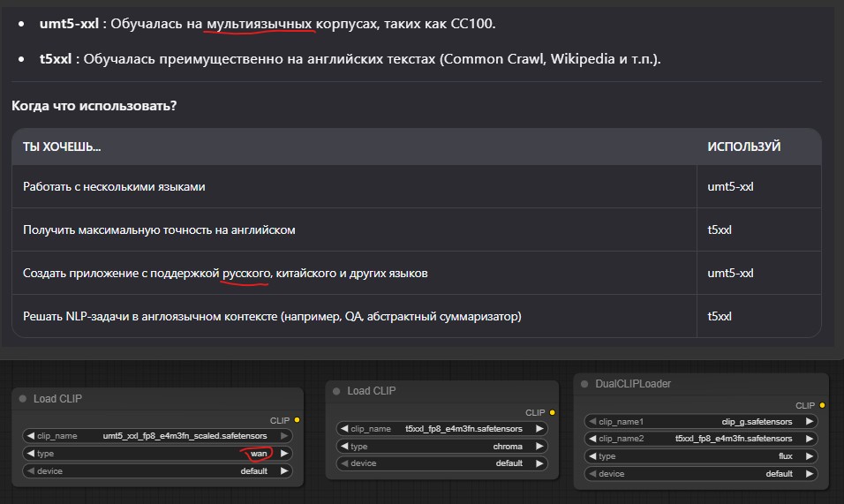Screen dimensions: 844x504
Task: Next value arrow for type wan
Action: coord(284,454)
